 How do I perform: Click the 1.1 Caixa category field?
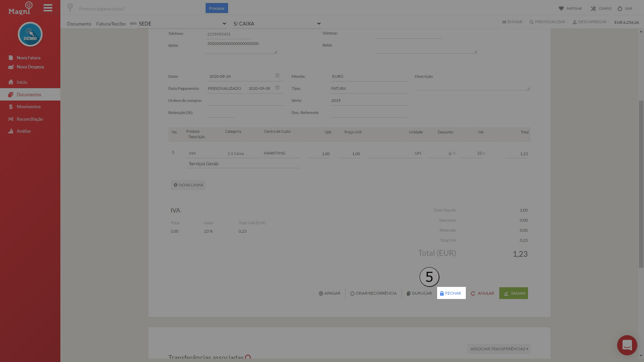(243, 154)
